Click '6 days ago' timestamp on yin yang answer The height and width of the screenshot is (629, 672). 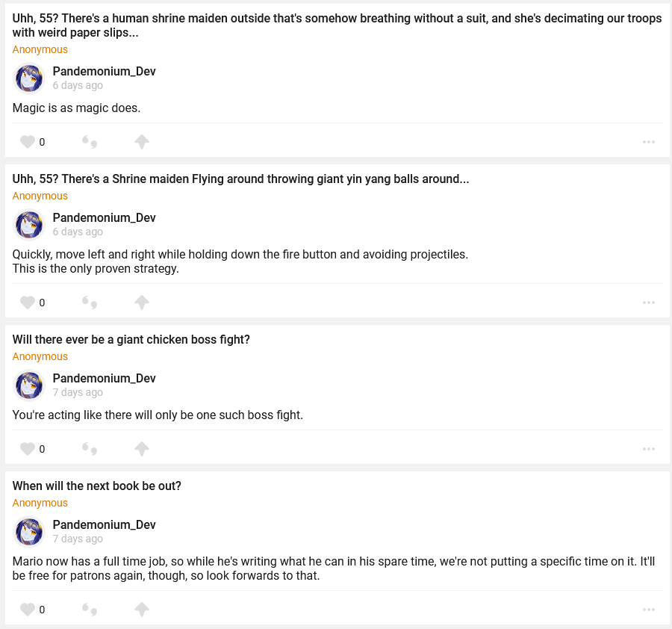tap(78, 232)
